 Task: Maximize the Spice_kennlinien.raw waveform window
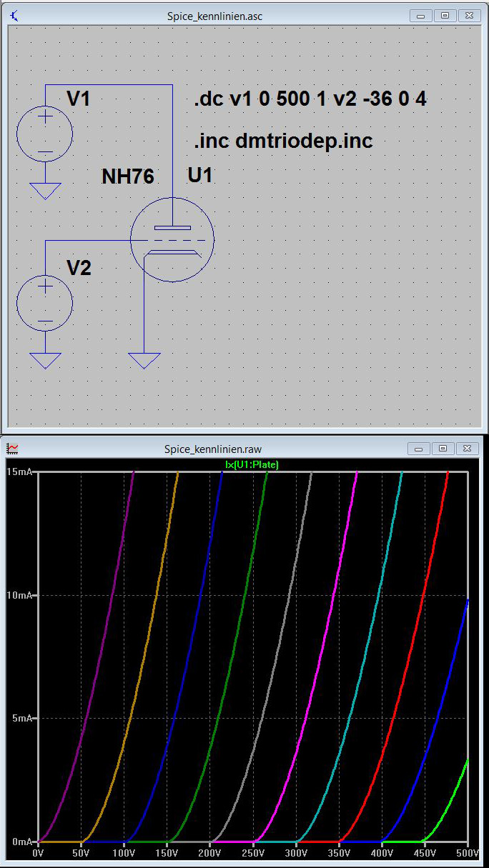tap(443, 449)
